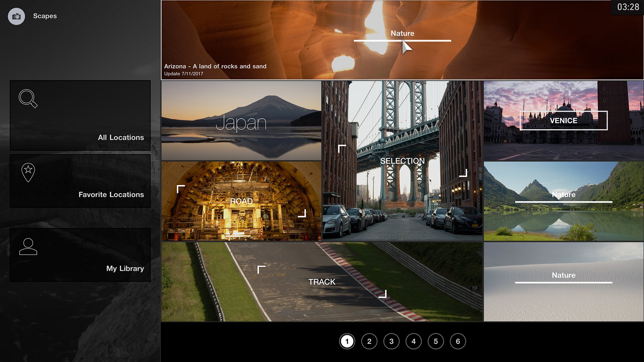Screen dimensions: 644x362
Task: Select the VENICE location tile
Action: click(563, 121)
